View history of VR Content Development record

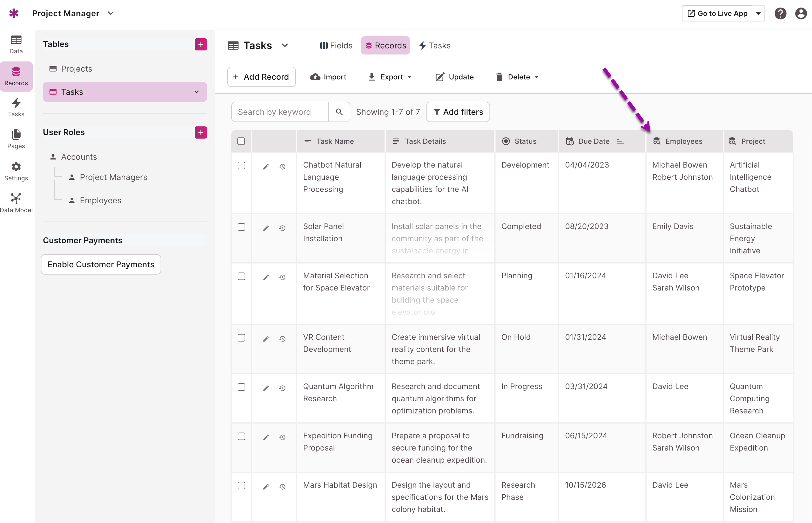282,339
